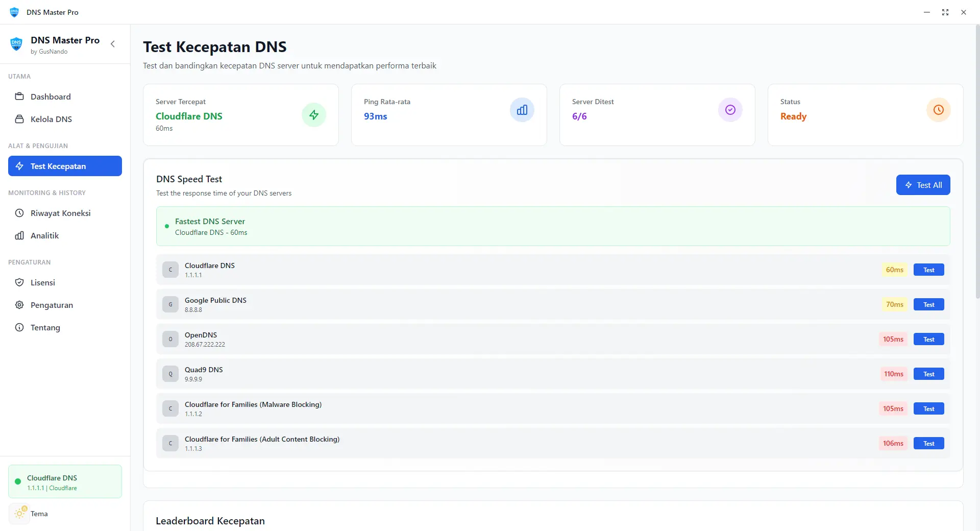The image size is (980, 531).
Task: Click the purple check icon in Server Ditest card
Action: [730, 110]
